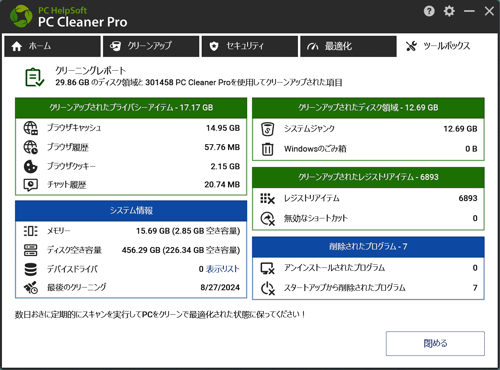Click the privacy items 17.17 GB header
The image size is (500, 370).
[131, 108]
